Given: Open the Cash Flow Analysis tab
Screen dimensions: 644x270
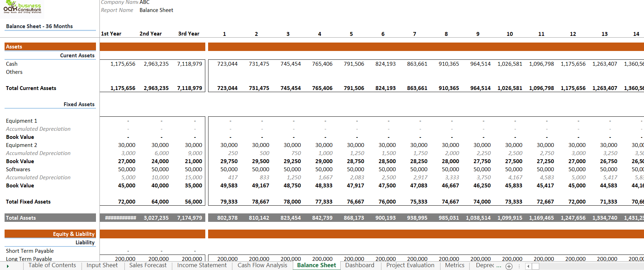Looking at the screenshot, I should tap(262, 265).
